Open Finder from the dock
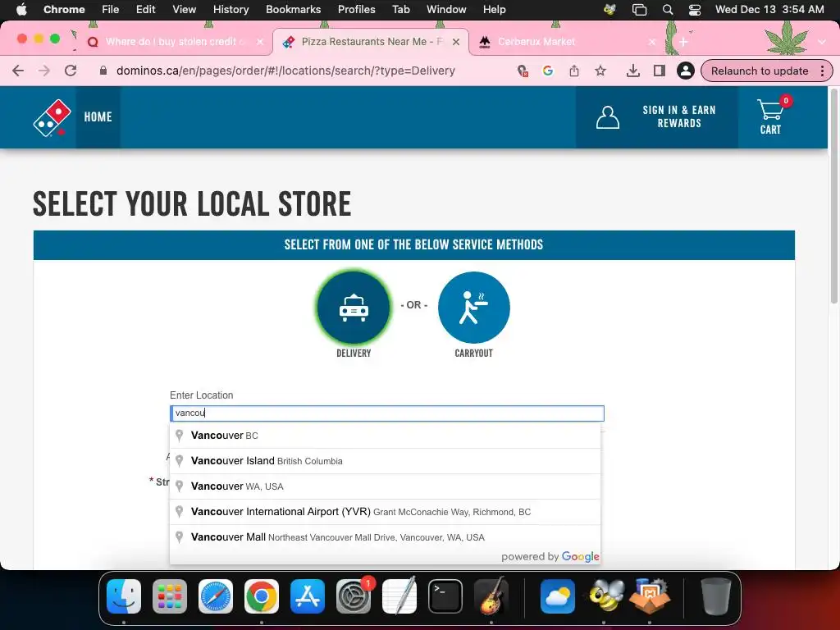The width and height of the screenshot is (840, 630). pos(124,596)
